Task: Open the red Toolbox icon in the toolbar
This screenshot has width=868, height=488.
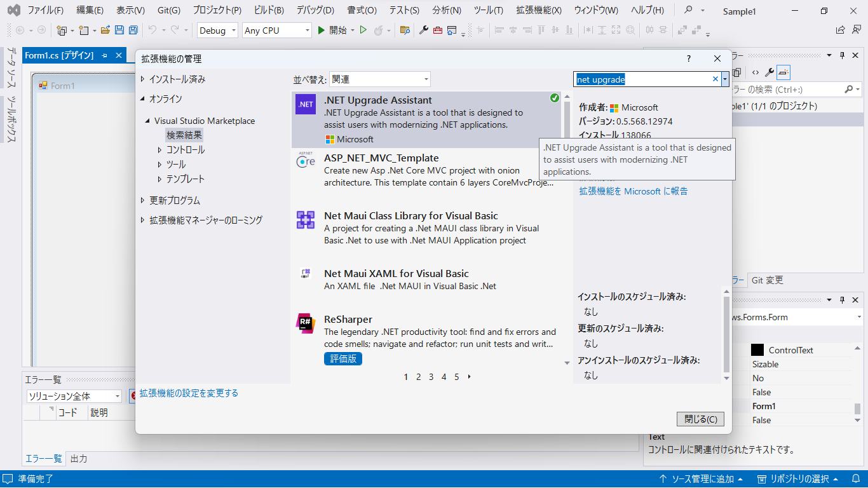Action: (x=438, y=30)
